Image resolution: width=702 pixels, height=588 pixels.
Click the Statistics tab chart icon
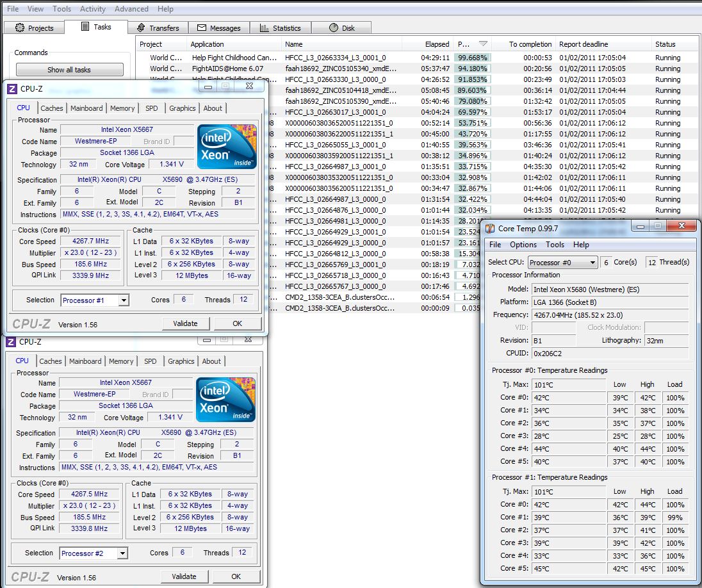(x=265, y=28)
